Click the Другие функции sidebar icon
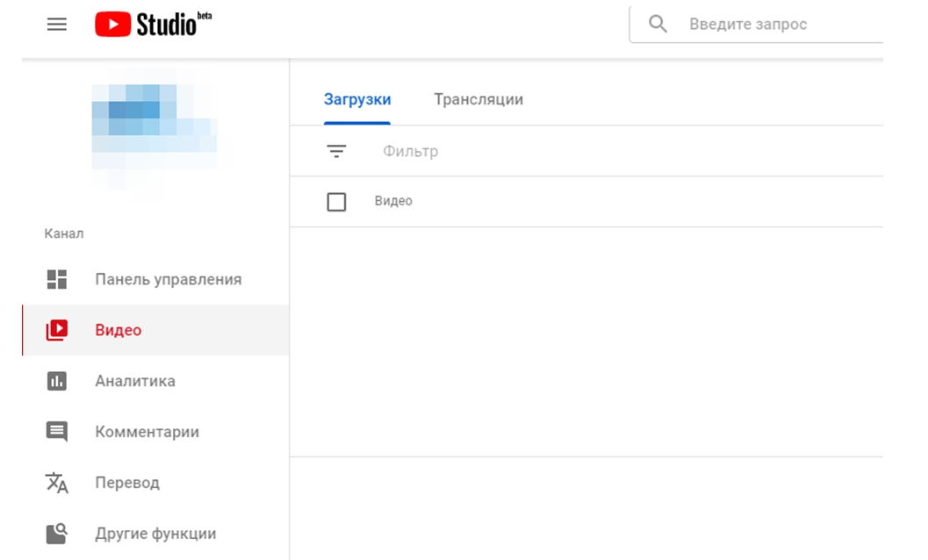This screenshot has width=928, height=560. pyautogui.click(x=57, y=534)
